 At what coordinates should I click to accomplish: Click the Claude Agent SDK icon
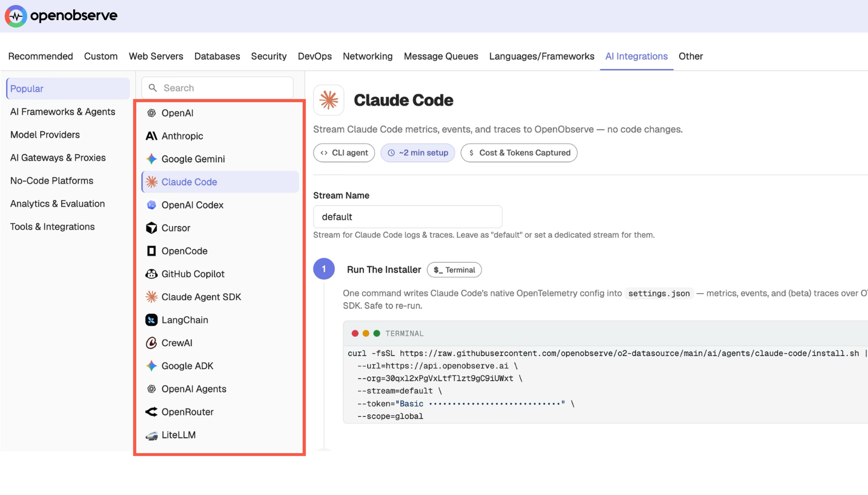pyautogui.click(x=151, y=297)
